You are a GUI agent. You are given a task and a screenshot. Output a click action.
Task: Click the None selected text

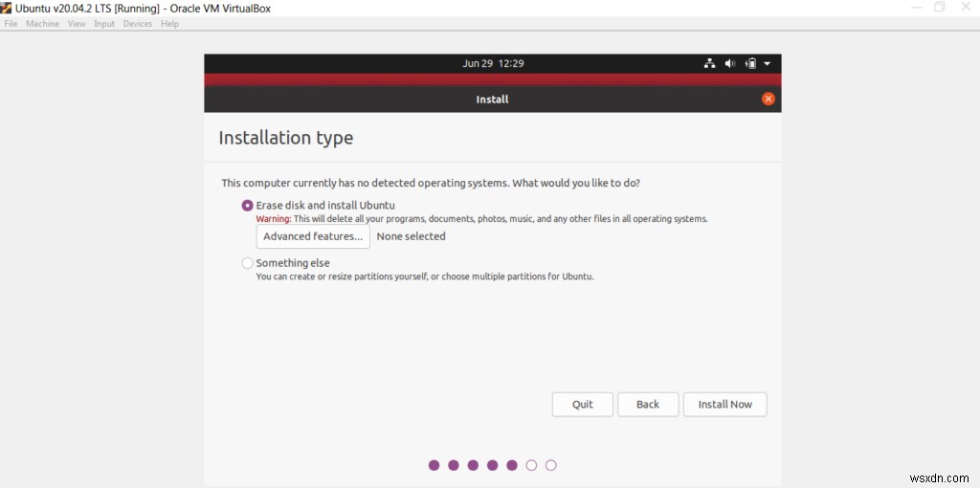click(x=412, y=236)
